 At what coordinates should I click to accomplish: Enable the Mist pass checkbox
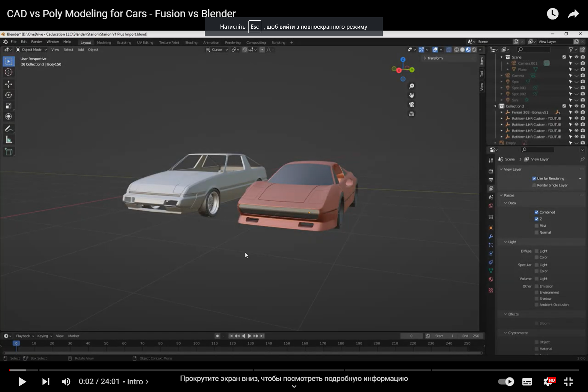tap(536, 226)
